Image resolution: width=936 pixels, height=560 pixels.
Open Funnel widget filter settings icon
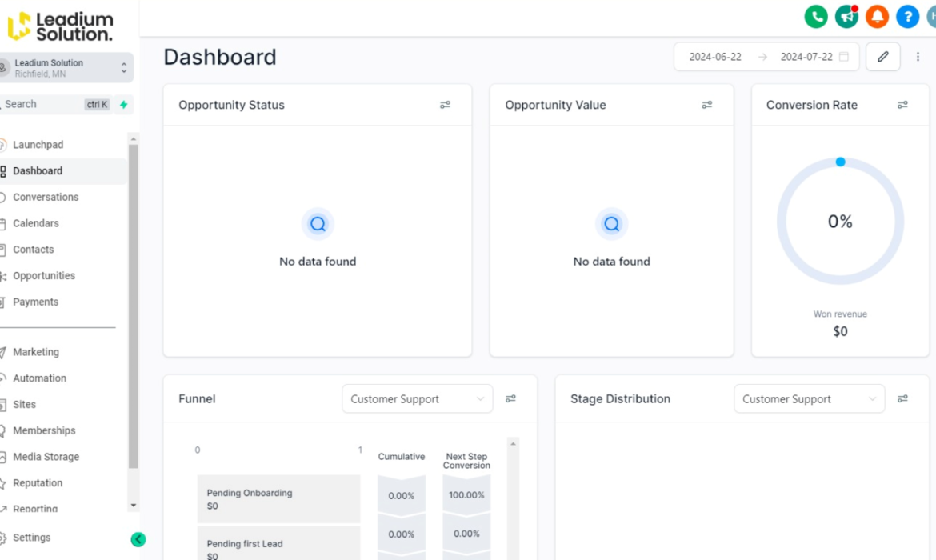point(510,399)
